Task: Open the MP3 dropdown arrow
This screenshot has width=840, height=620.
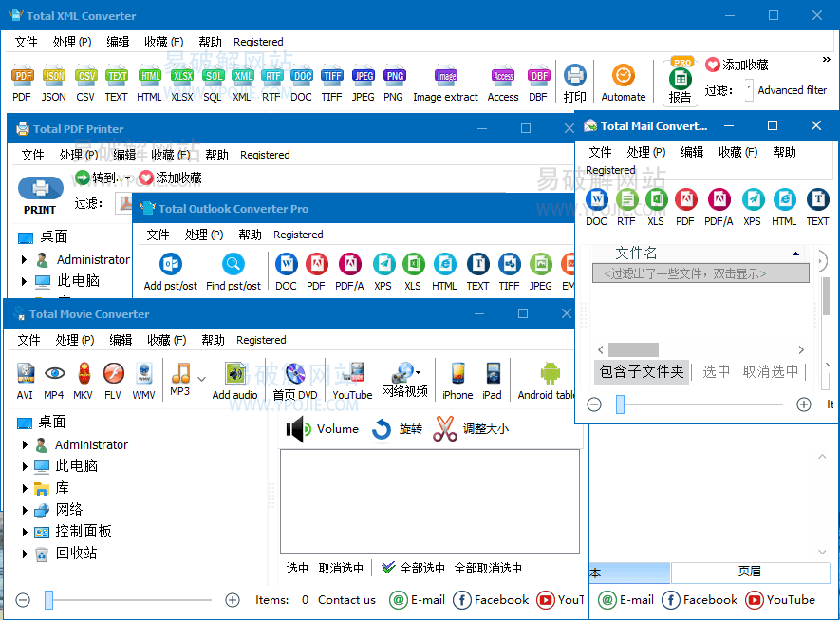Action: click(201, 379)
